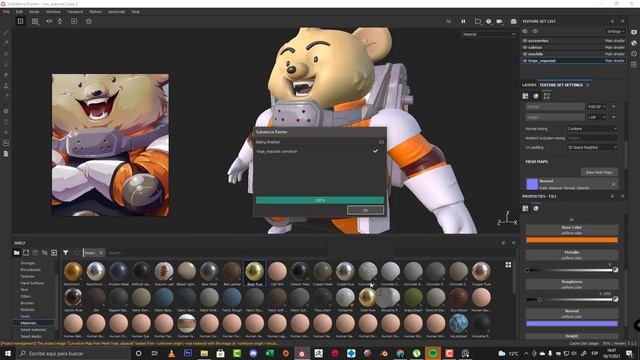Image resolution: width=640 pixels, height=360 pixels.
Task: Open Windows Start menu
Action: coord(8,353)
